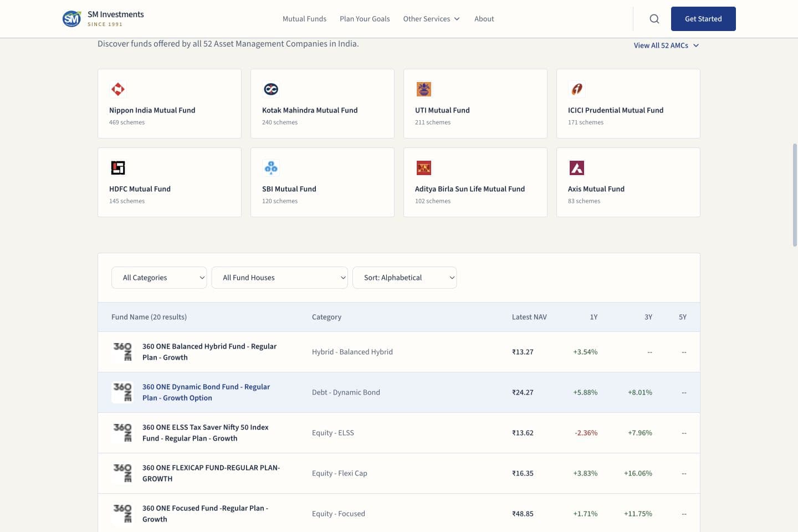Image resolution: width=798 pixels, height=532 pixels.
Task: Click 360 ONE logo in FLEXICAP row
Action: (x=122, y=473)
